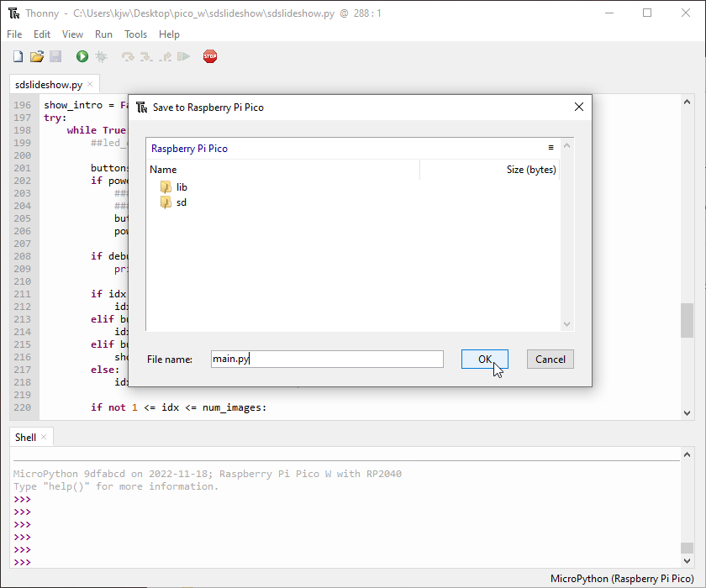Image resolution: width=706 pixels, height=588 pixels.
Task: Maximize the Thonny window
Action: pyautogui.click(x=647, y=13)
